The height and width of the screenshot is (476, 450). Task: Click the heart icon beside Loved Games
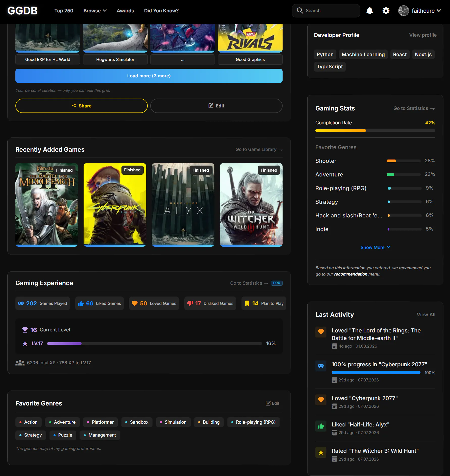click(135, 303)
